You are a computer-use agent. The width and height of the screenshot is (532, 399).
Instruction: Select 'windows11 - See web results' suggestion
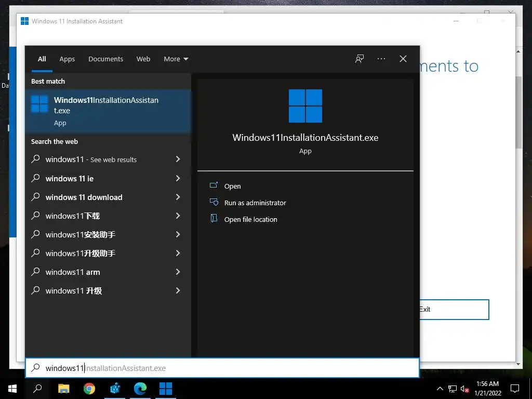(x=108, y=159)
